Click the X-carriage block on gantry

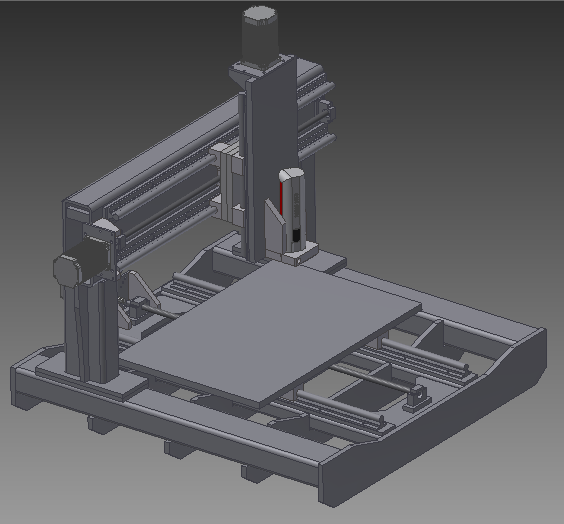pos(228,183)
